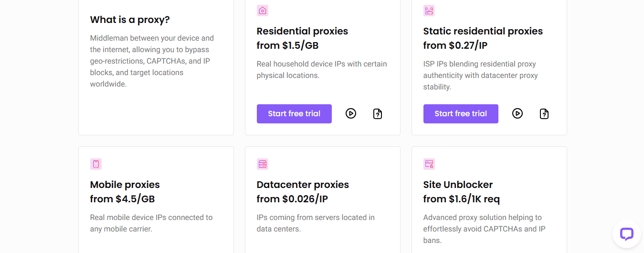Screen dimensions: 644x253
Task: Click the Site Unblocker browser lock icon
Action: coord(429,164)
